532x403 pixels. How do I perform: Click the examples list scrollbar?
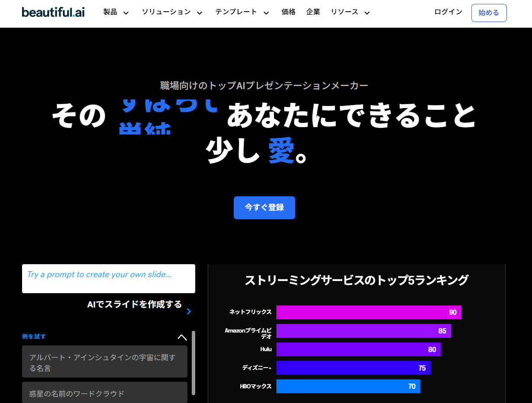coord(193,362)
